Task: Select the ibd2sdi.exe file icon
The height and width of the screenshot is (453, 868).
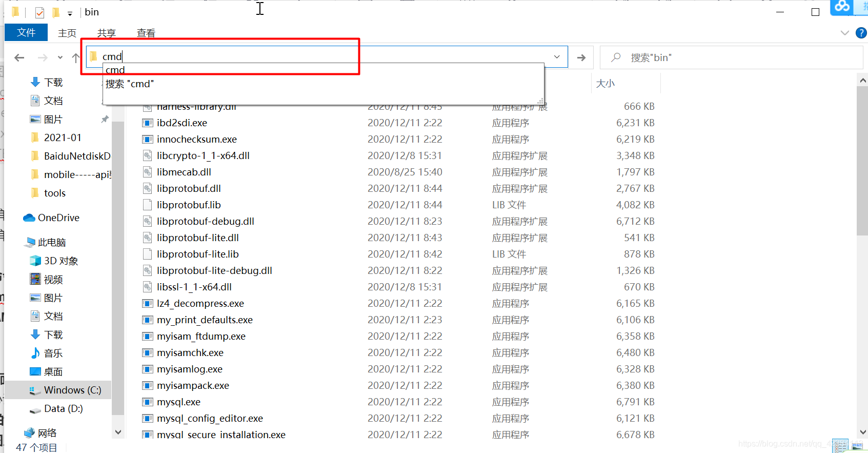Action: (x=147, y=123)
